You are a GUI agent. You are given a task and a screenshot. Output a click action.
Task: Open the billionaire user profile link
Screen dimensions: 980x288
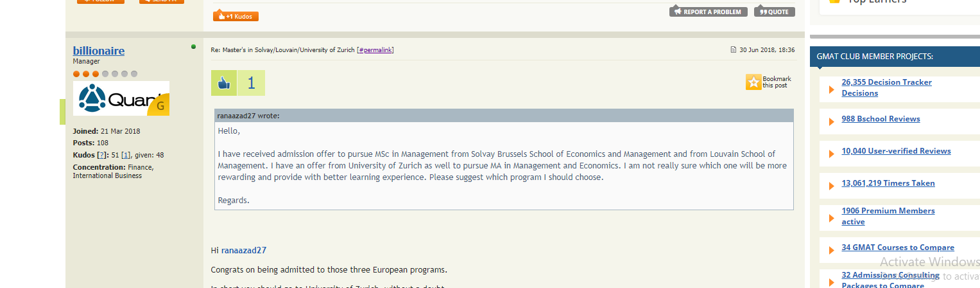(99, 51)
